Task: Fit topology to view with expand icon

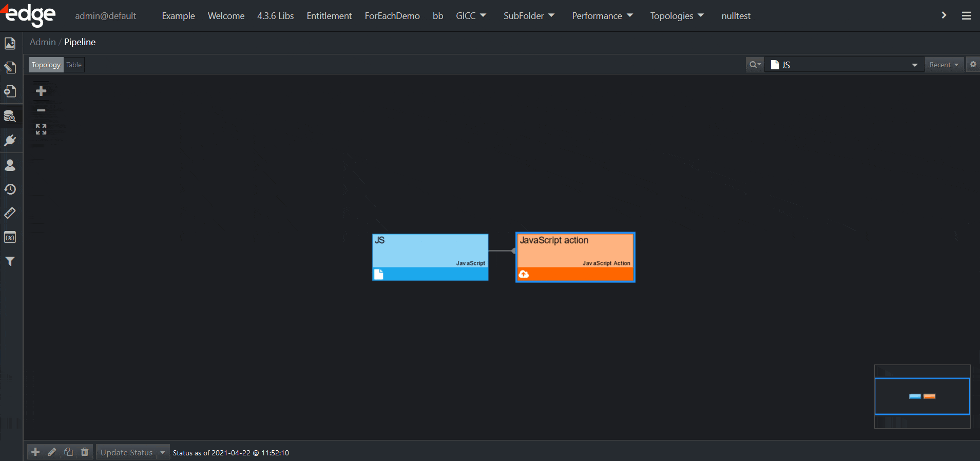Action: (41, 129)
